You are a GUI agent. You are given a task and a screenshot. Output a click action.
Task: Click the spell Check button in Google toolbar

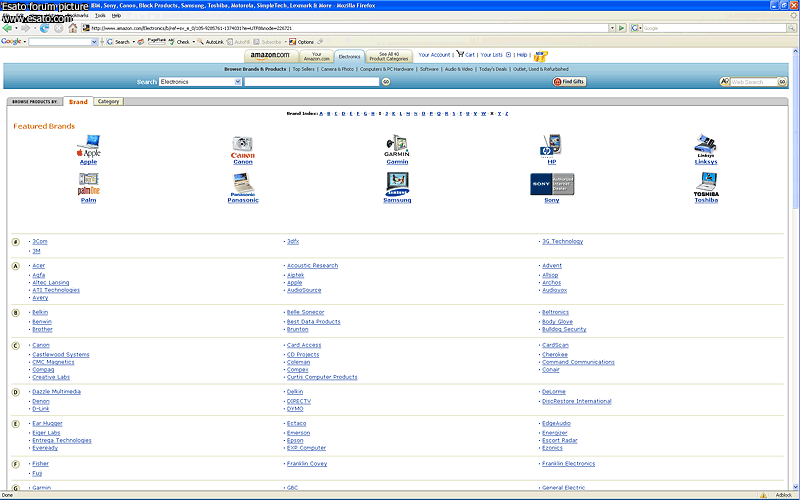pos(179,42)
